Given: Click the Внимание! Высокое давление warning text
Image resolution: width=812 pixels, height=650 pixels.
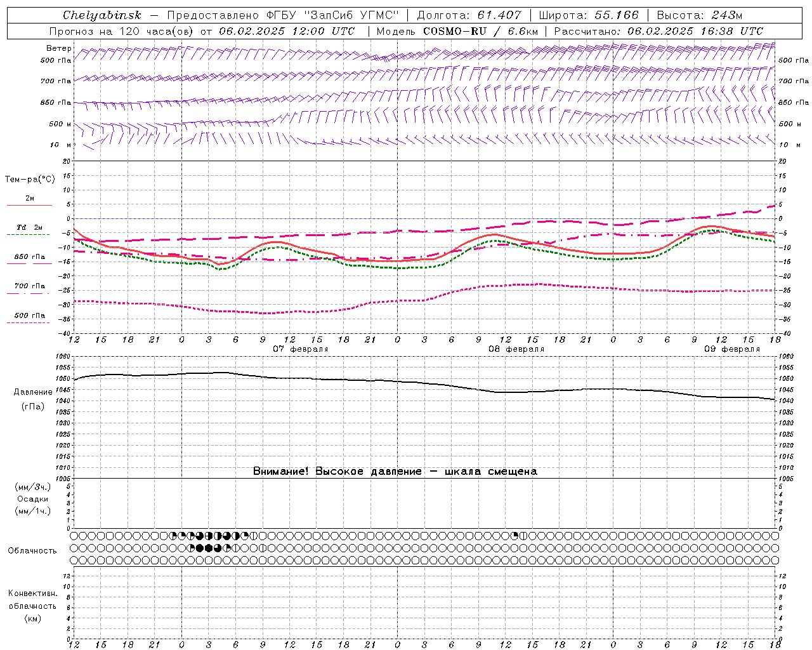Looking at the screenshot, I should [395, 472].
